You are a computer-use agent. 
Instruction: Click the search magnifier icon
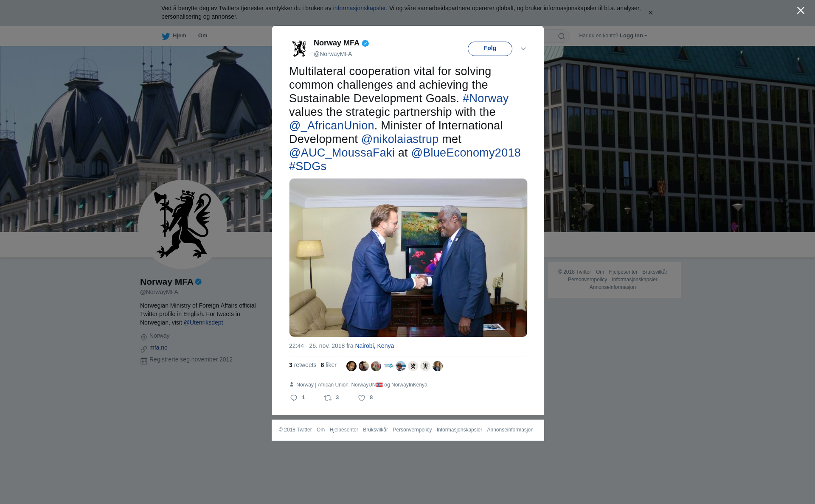click(x=561, y=36)
